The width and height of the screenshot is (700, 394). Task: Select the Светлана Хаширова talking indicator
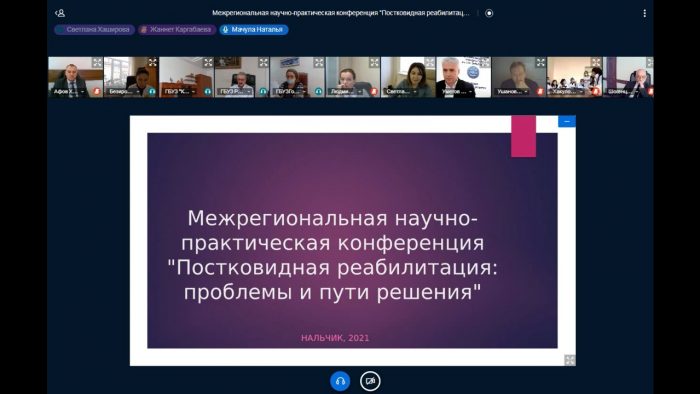pos(95,29)
